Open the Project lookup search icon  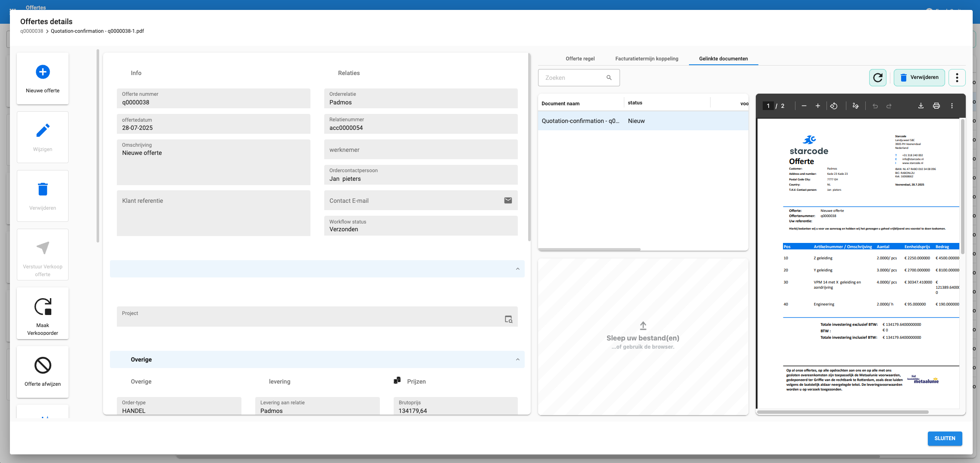coord(508,319)
